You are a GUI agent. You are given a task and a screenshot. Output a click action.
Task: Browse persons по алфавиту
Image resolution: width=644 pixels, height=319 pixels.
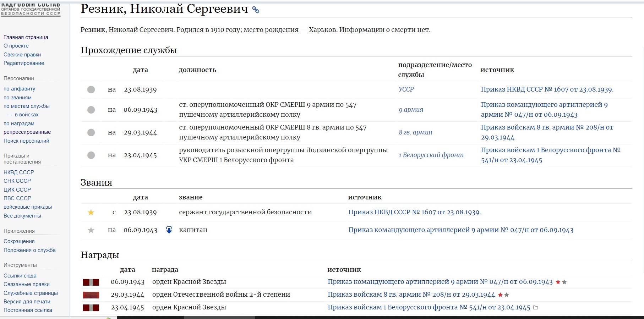pos(19,89)
